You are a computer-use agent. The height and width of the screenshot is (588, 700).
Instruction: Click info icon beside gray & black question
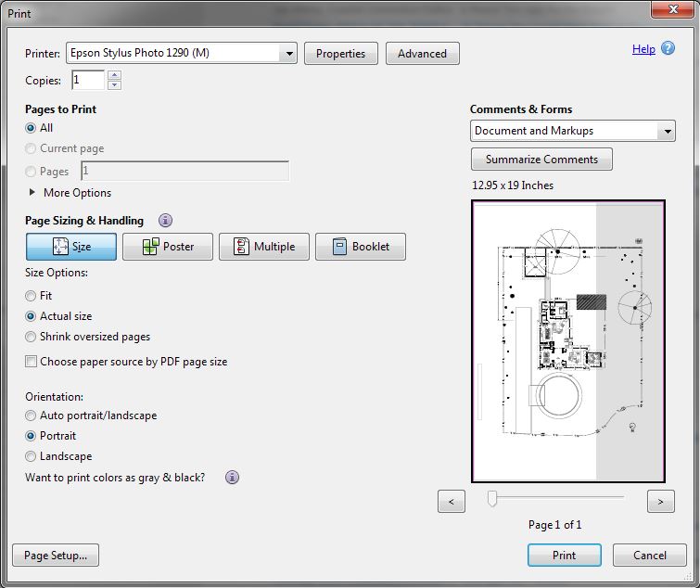(232, 478)
